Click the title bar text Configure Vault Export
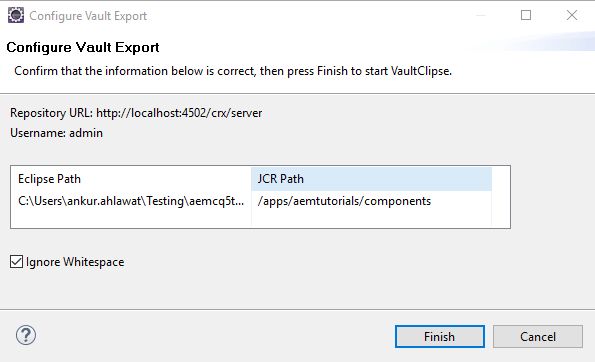595x362 pixels. pos(88,16)
